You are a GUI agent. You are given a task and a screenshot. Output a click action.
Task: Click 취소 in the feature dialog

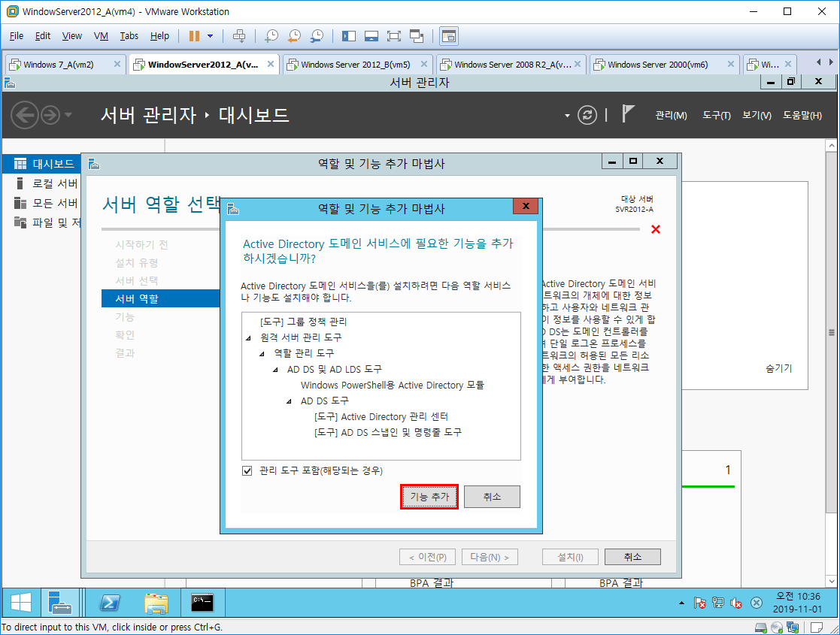pyautogui.click(x=492, y=497)
